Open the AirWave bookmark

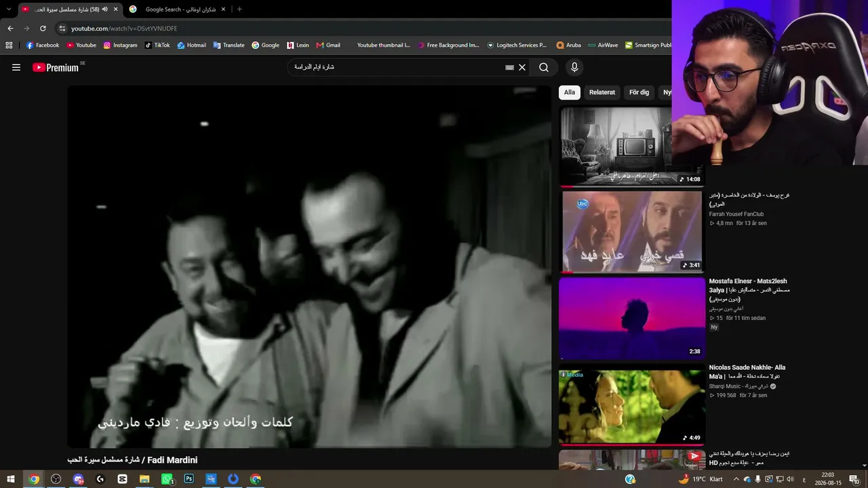click(603, 45)
